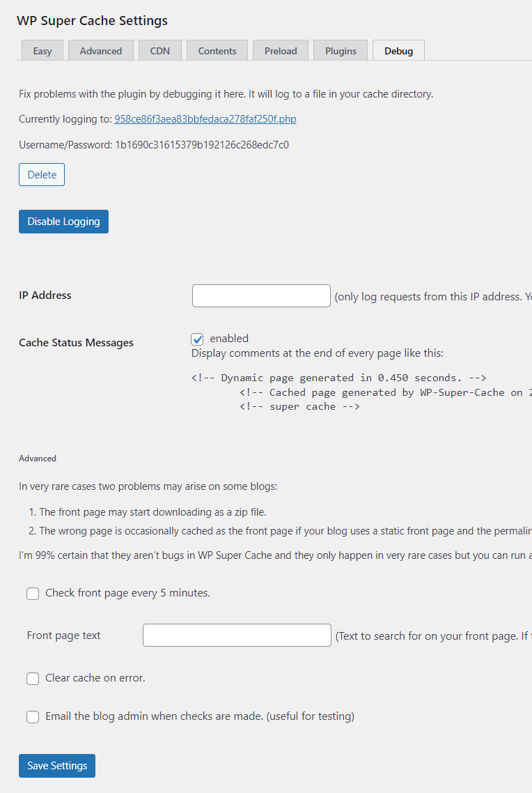
Task: Click the 'Cached page generated by WP-Super-Cache' line
Action: coord(386,392)
